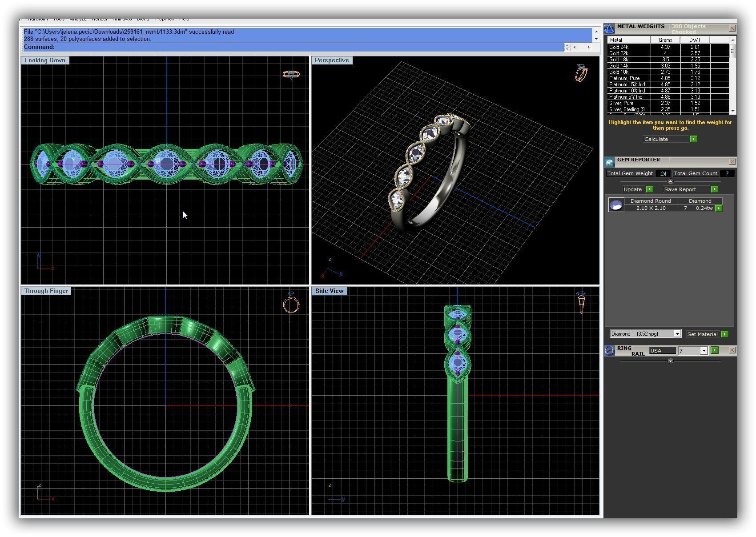This screenshot has width=756, height=537.
Task: Close the Ring Rail panel
Action: click(x=732, y=350)
